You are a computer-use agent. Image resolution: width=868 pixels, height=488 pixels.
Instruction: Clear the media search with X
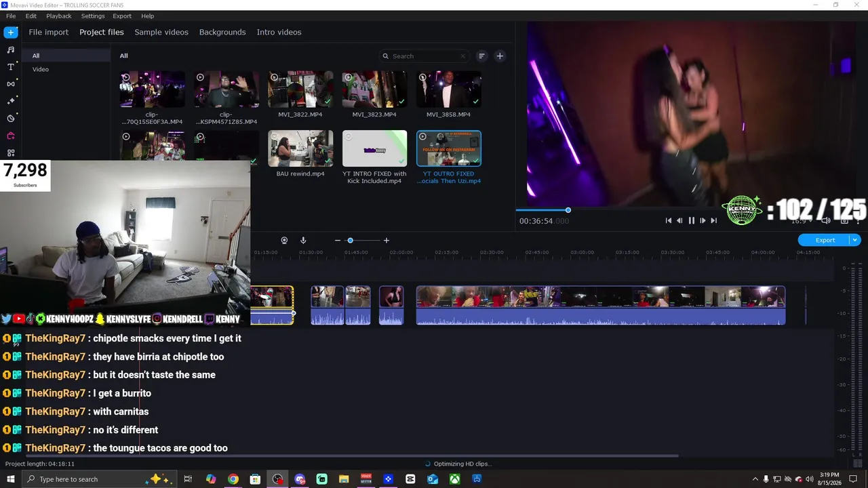coord(463,56)
